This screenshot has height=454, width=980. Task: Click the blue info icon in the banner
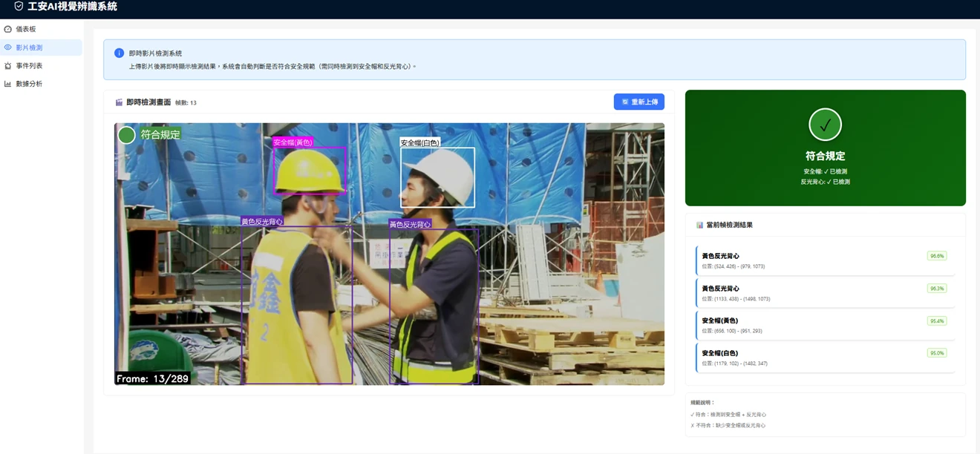[x=119, y=53]
